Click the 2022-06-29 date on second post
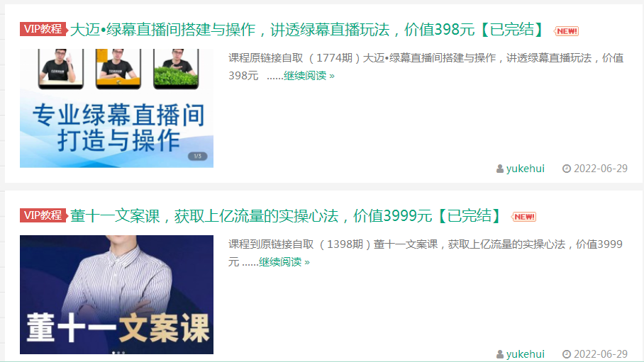The image size is (644, 362). (601, 354)
